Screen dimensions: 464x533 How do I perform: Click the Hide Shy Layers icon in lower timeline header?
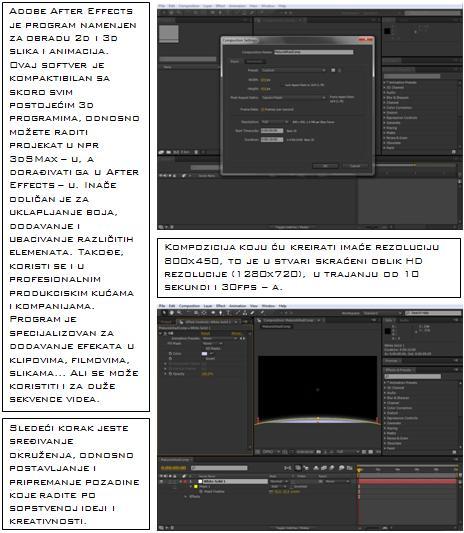(316, 468)
